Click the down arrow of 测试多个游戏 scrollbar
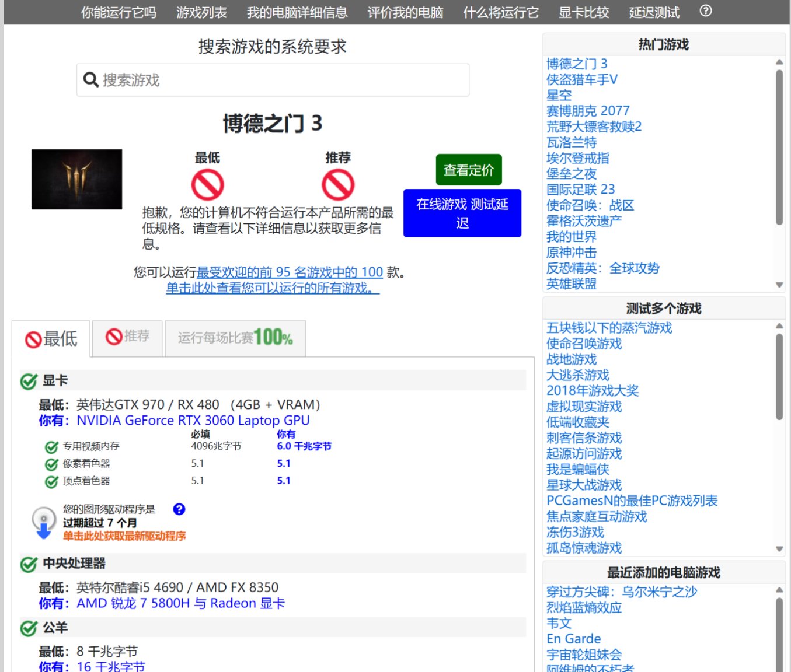 [x=779, y=549]
